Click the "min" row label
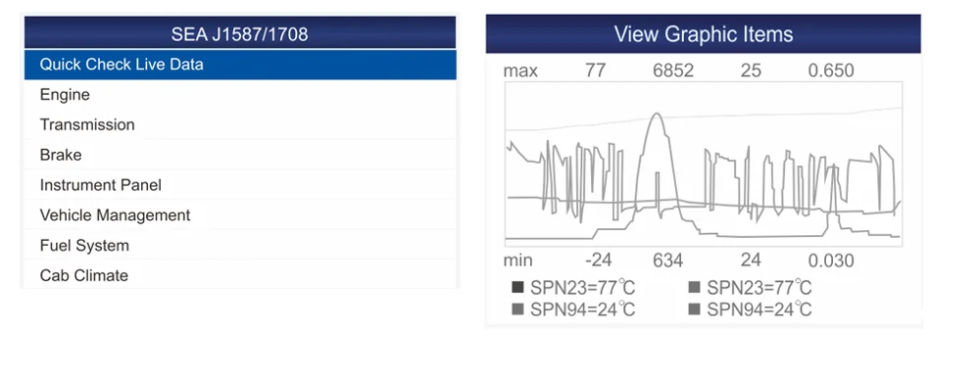Image resolution: width=980 pixels, height=376 pixels. coord(518,260)
